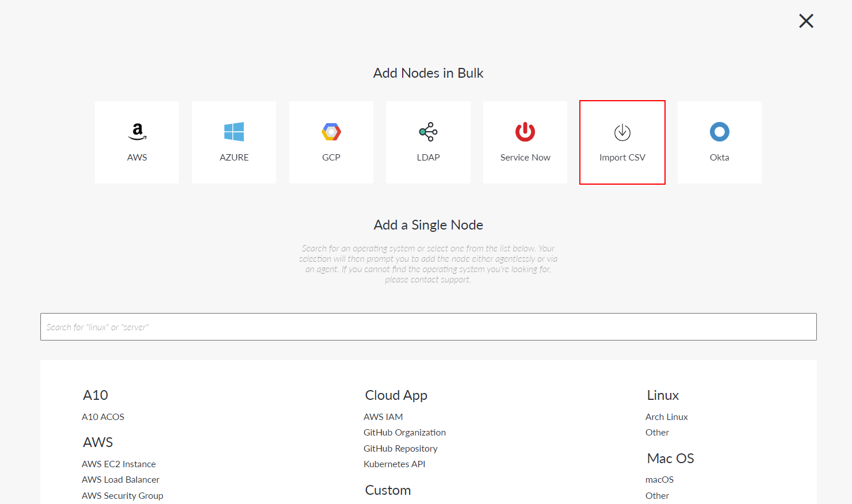
Task: Click the Linux category heading
Action: 663,396
